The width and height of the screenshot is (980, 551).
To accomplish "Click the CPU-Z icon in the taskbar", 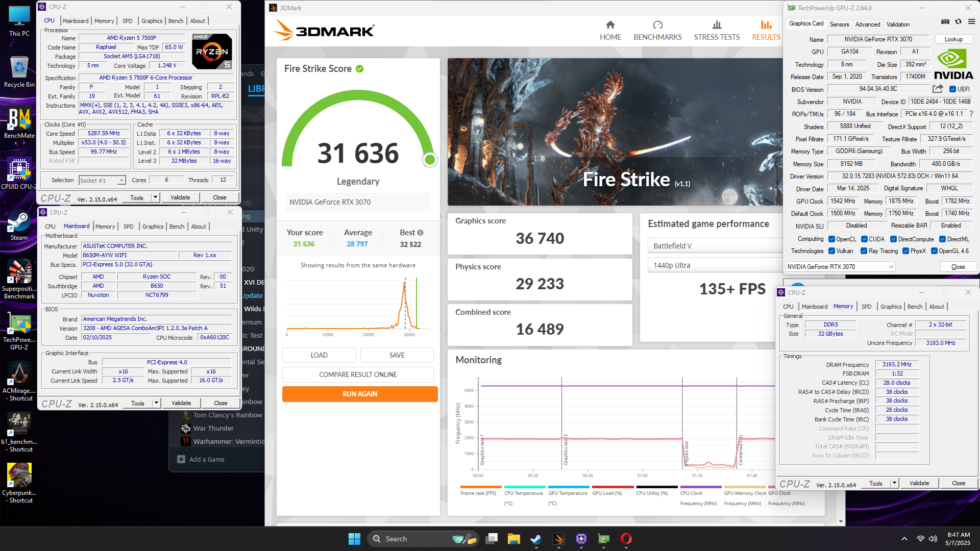I will click(x=581, y=539).
